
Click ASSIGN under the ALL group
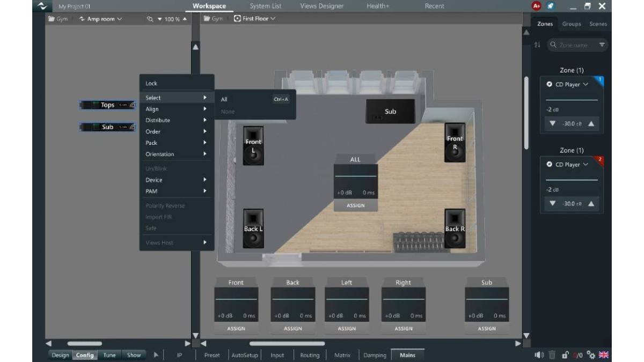(x=355, y=205)
